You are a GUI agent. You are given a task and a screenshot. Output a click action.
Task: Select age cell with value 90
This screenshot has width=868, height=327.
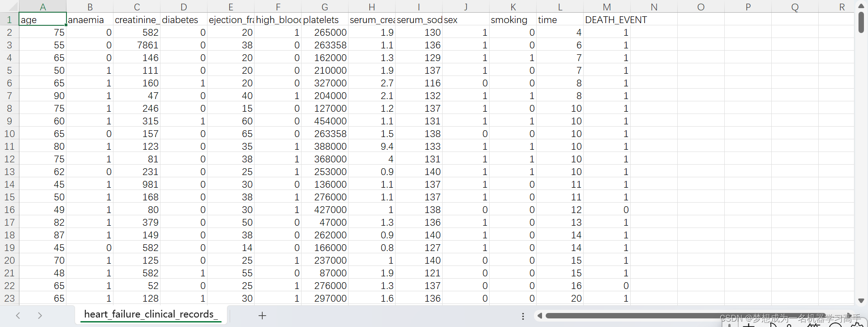(x=43, y=95)
